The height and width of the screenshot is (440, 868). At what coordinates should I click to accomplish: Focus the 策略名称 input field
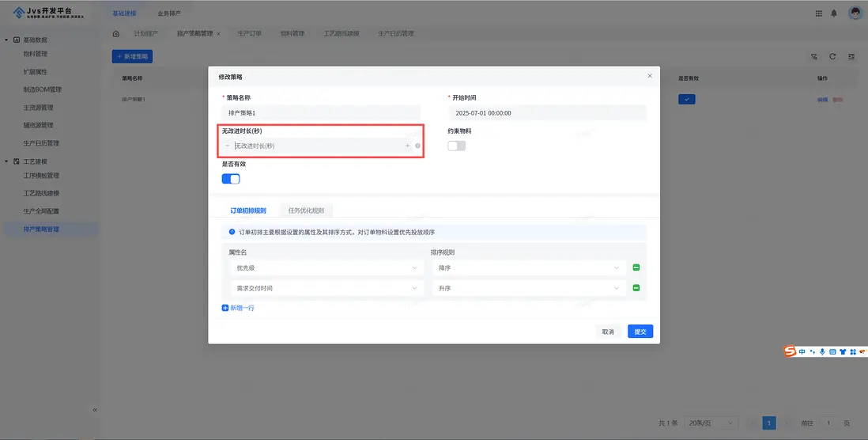point(321,112)
